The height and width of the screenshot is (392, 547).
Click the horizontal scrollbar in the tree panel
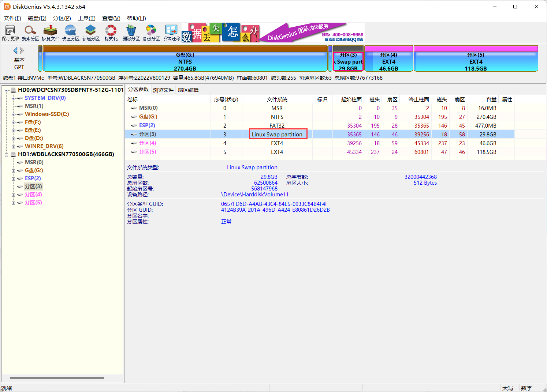[x=57, y=378]
